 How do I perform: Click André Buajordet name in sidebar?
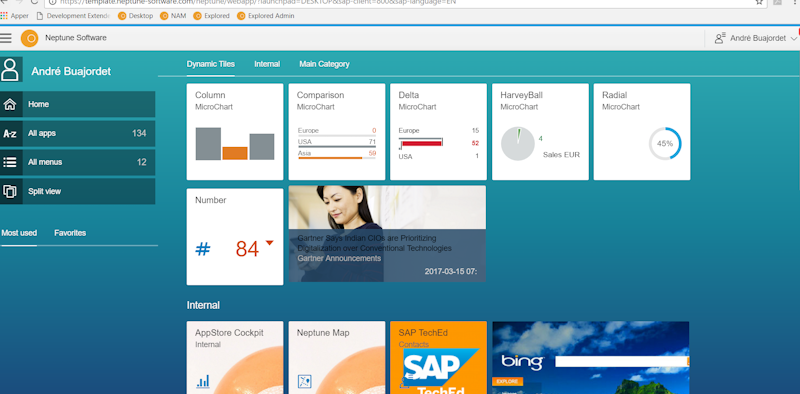coord(71,71)
